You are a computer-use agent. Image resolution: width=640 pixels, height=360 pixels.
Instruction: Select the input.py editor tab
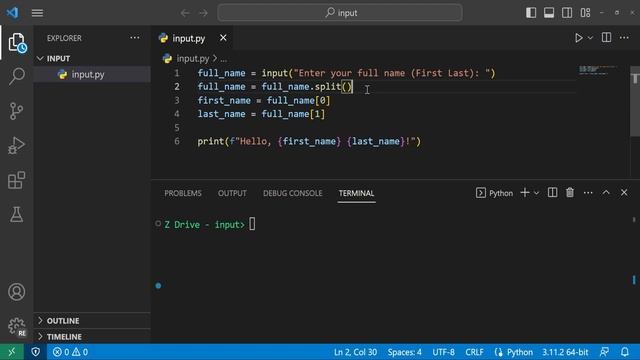(189, 38)
